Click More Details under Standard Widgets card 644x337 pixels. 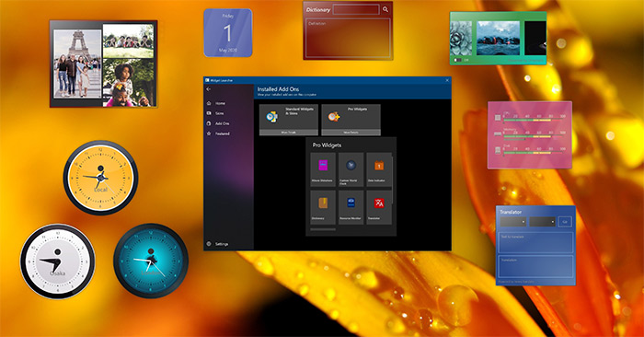pos(289,133)
